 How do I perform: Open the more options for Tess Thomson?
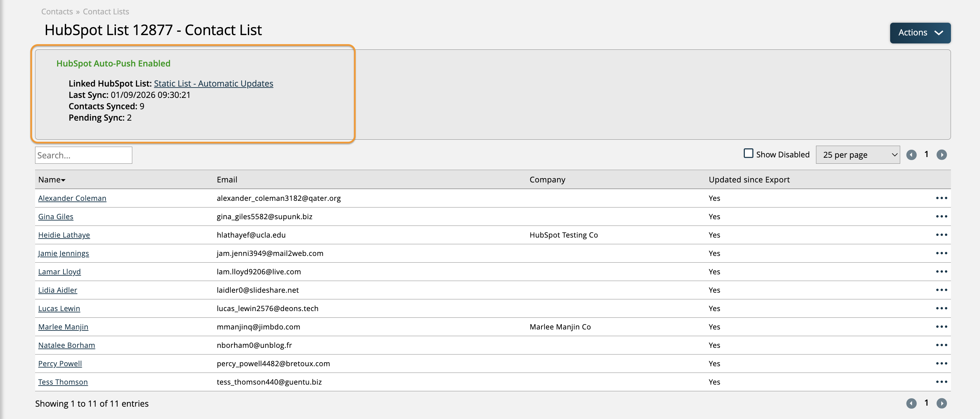click(x=941, y=382)
